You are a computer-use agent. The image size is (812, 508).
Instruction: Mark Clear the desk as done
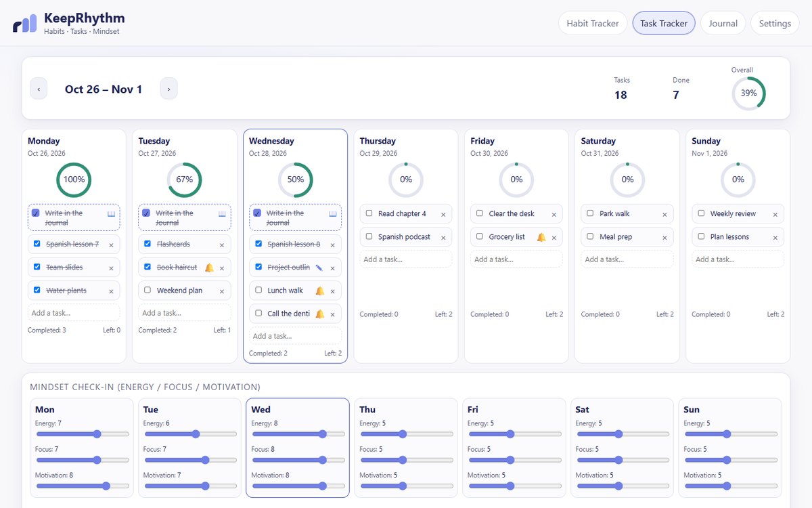pyautogui.click(x=480, y=213)
